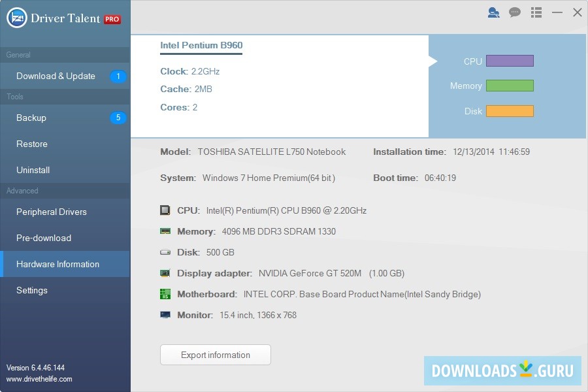
Task: Close the Driver Talent window
Action: coord(578,13)
